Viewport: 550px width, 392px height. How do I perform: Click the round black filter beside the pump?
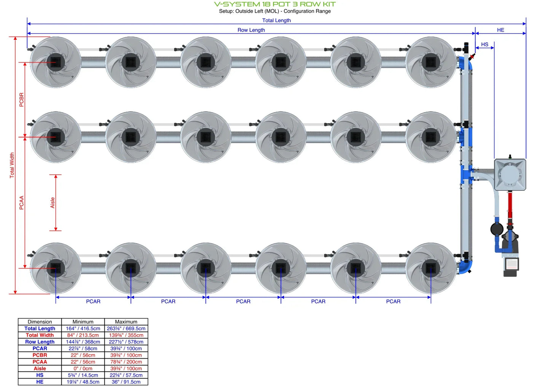pyautogui.click(x=497, y=229)
